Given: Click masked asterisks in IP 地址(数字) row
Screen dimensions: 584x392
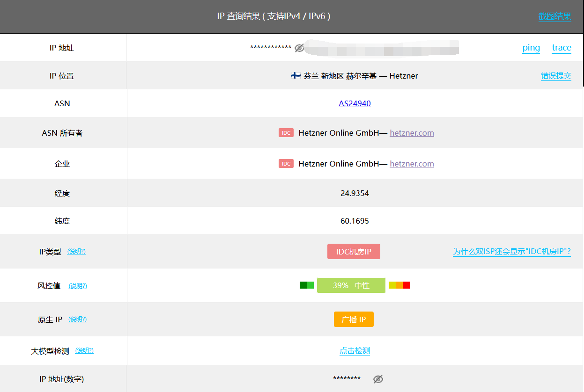Looking at the screenshot, I should pyautogui.click(x=347, y=379).
